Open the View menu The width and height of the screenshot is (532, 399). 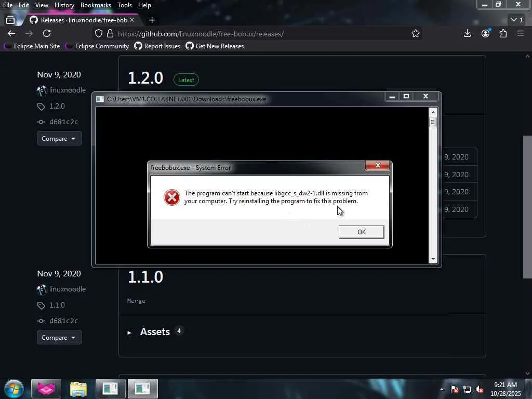coord(42,5)
